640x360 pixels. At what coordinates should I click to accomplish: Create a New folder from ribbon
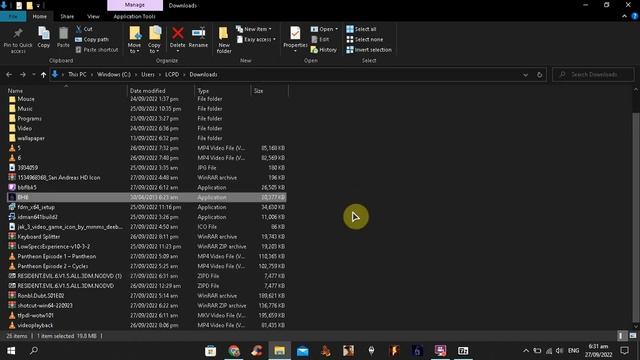224,40
